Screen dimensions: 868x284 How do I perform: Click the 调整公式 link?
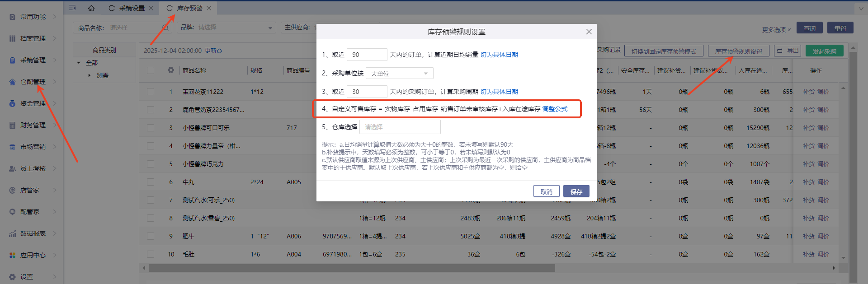coord(555,109)
